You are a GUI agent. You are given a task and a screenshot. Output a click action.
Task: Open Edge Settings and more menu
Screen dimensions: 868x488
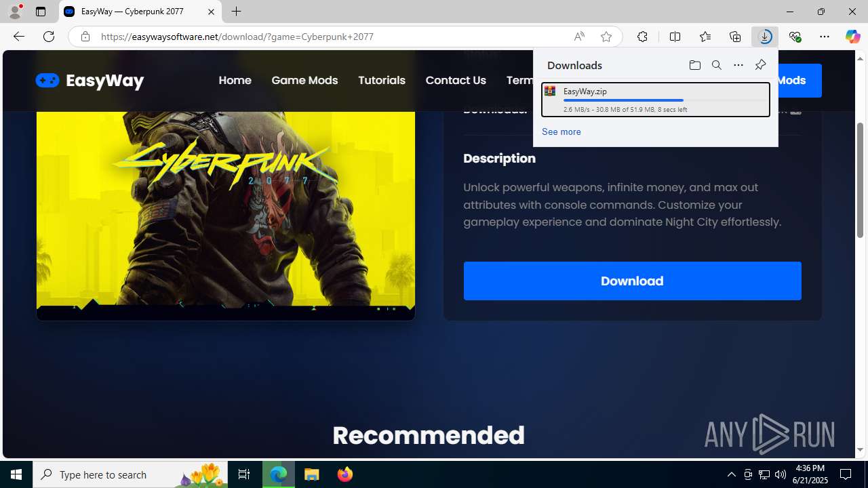(x=825, y=37)
